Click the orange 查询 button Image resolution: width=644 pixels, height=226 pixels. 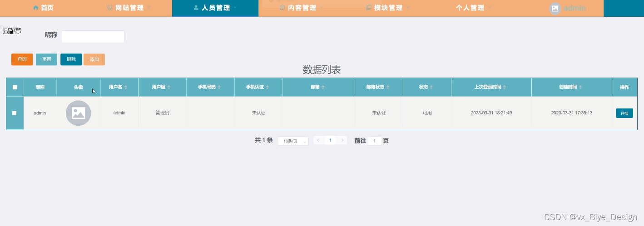point(22,59)
